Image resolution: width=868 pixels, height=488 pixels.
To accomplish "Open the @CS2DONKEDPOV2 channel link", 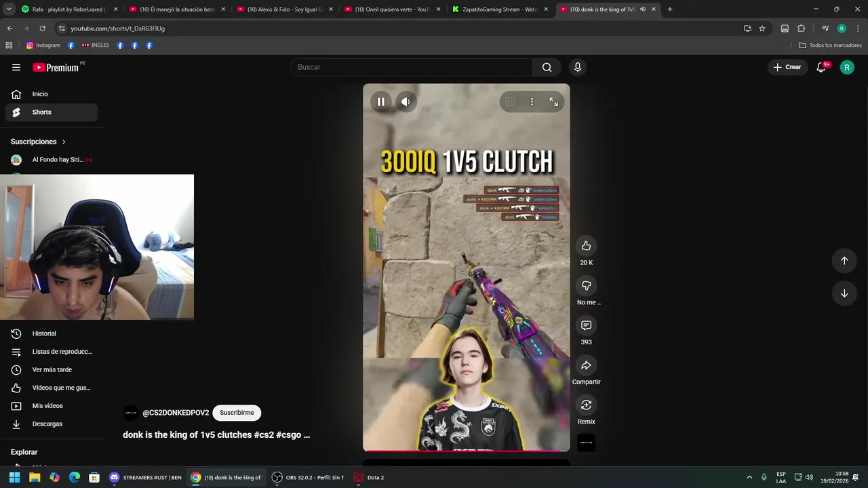I will pos(176,413).
